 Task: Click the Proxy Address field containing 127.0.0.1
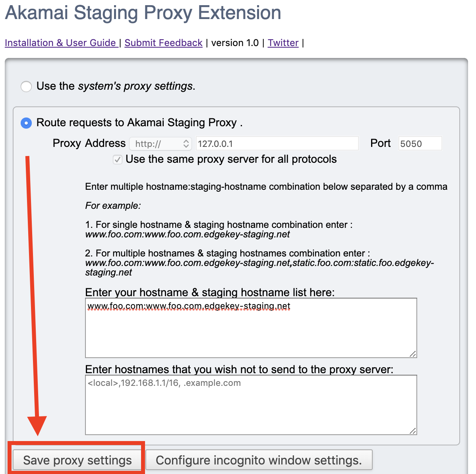point(277,143)
